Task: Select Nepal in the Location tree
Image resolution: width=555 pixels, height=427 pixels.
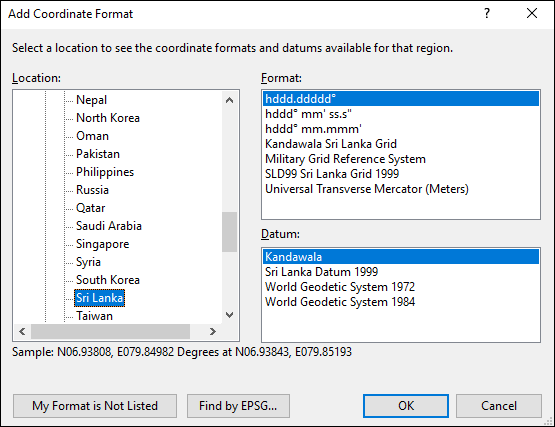Action: [x=91, y=100]
